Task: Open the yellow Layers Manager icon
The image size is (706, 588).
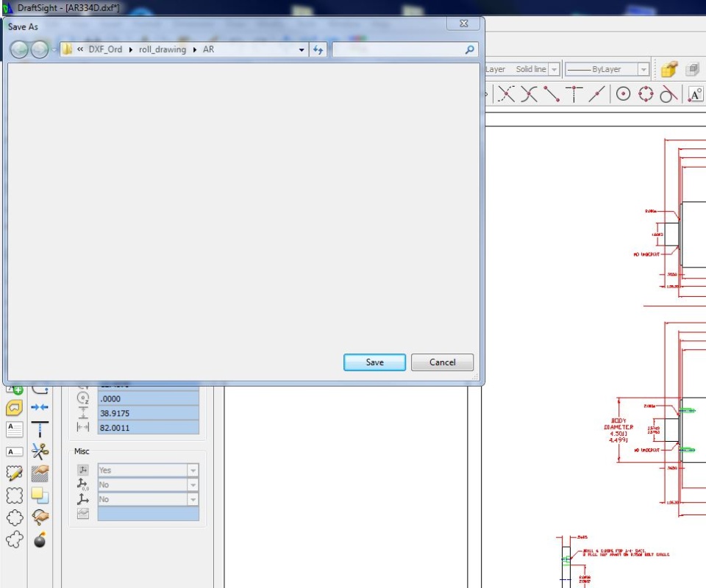Action: click(x=669, y=69)
